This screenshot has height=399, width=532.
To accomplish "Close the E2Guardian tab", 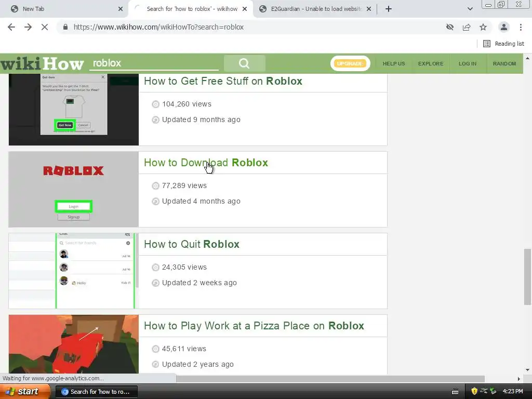I will coord(369,9).
